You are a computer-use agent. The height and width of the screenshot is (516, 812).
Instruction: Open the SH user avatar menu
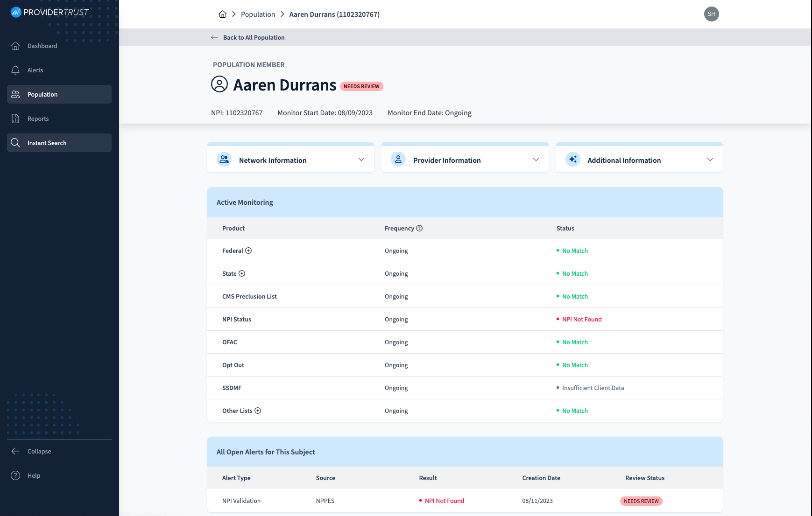(711, 14)
